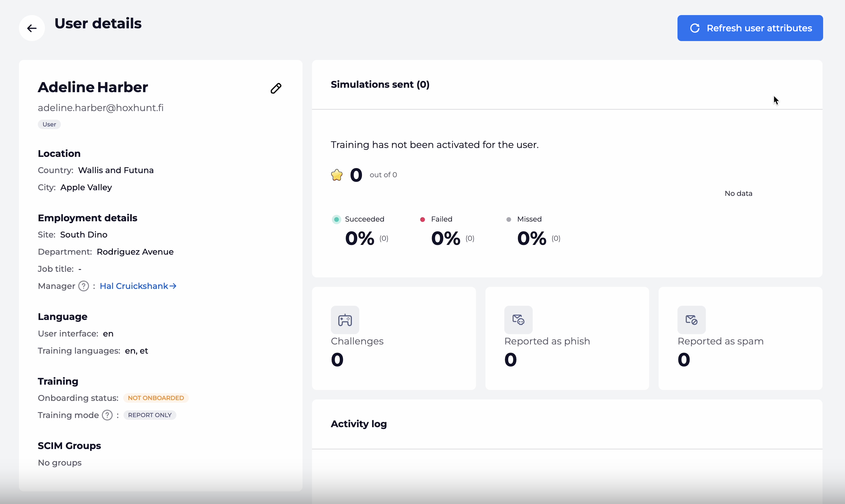Click the red Failed legend dot
845x504 pixels.
422,220
